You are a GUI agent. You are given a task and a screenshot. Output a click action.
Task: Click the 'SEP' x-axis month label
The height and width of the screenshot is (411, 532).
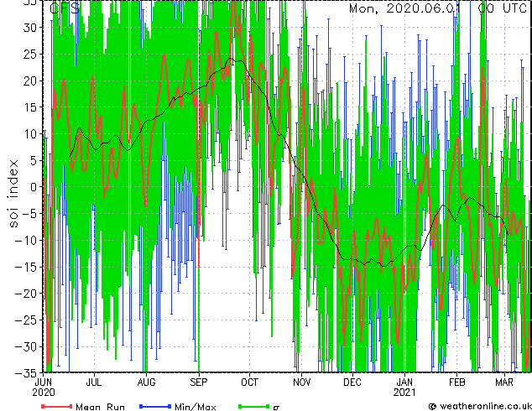click(199, 382)
